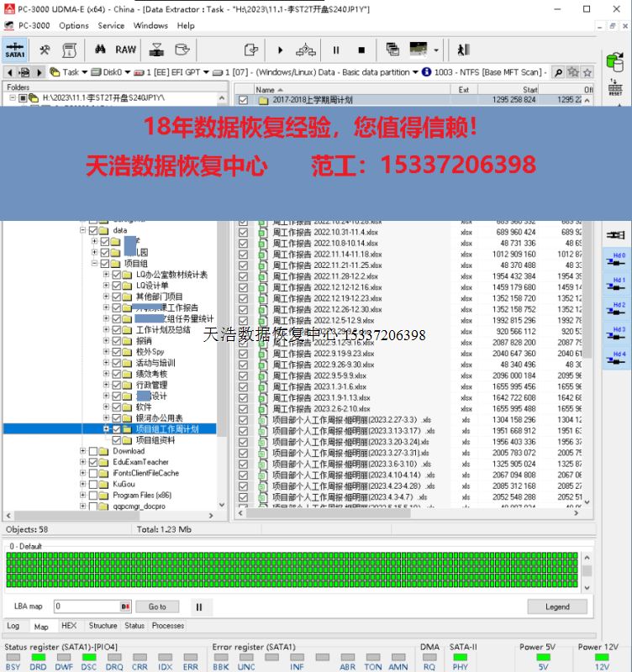Click the wrench and hammer utilities icon
Screen dimensions: 632x672
point(45,50)
